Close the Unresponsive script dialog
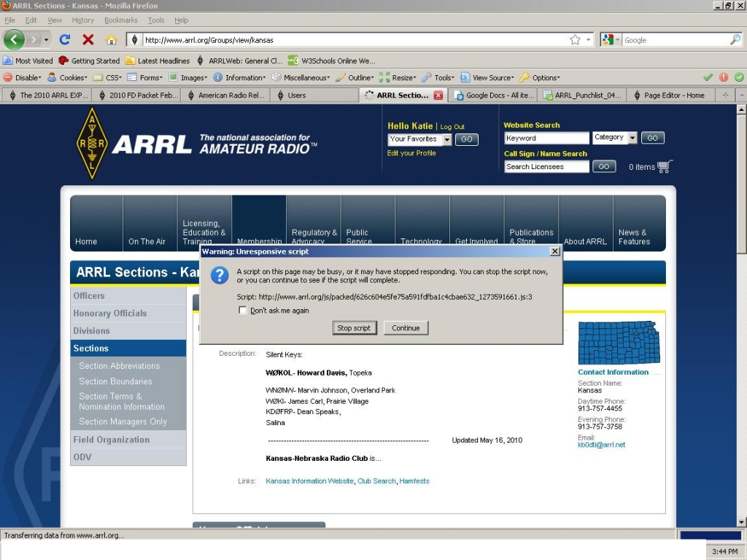Viewport: 747px width, 560px height. tap(554, 252)
